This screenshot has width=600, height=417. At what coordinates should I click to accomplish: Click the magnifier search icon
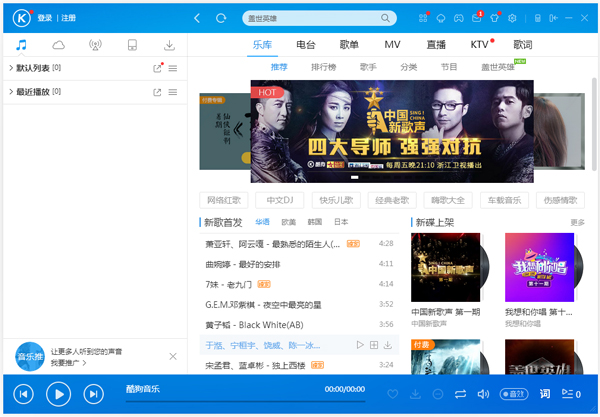click(385, 18)
